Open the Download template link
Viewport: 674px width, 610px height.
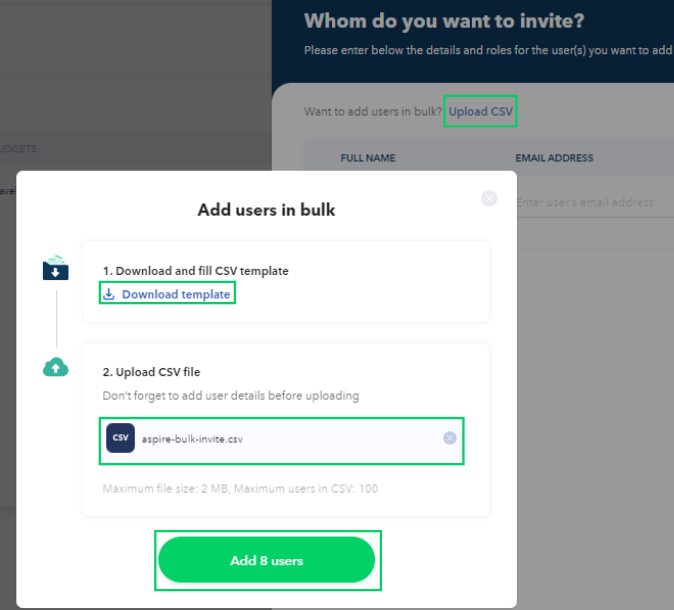pos(177,294)
